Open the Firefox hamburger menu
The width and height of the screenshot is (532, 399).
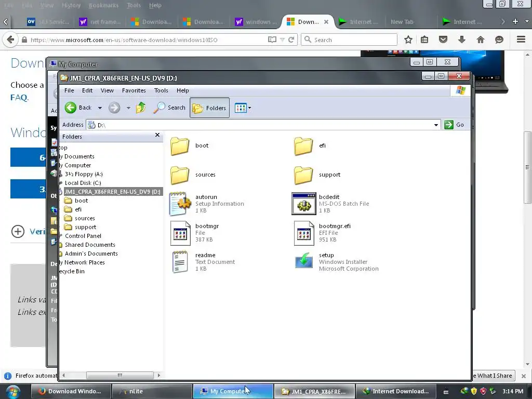pos(521,39)
